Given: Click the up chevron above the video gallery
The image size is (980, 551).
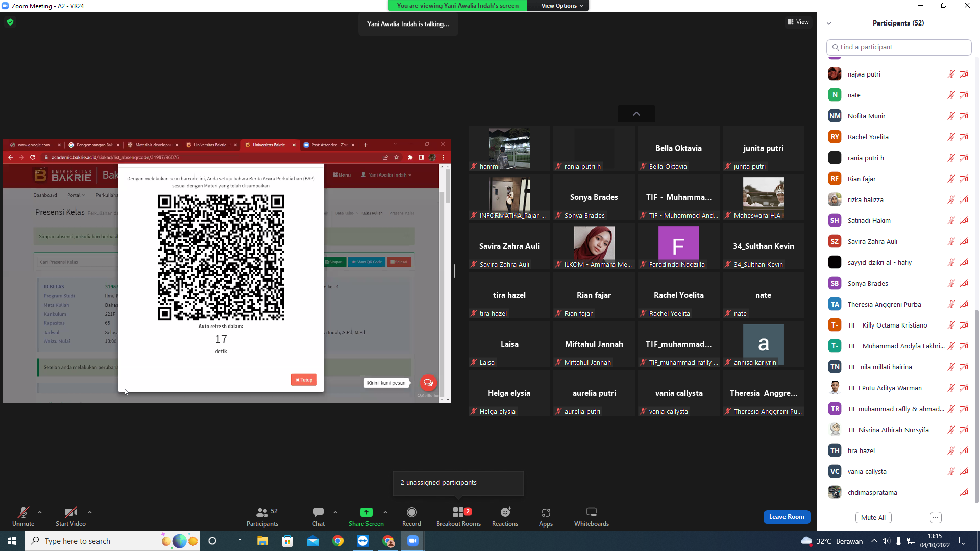Looking at the screenshot, I should (x=636, y=114).
